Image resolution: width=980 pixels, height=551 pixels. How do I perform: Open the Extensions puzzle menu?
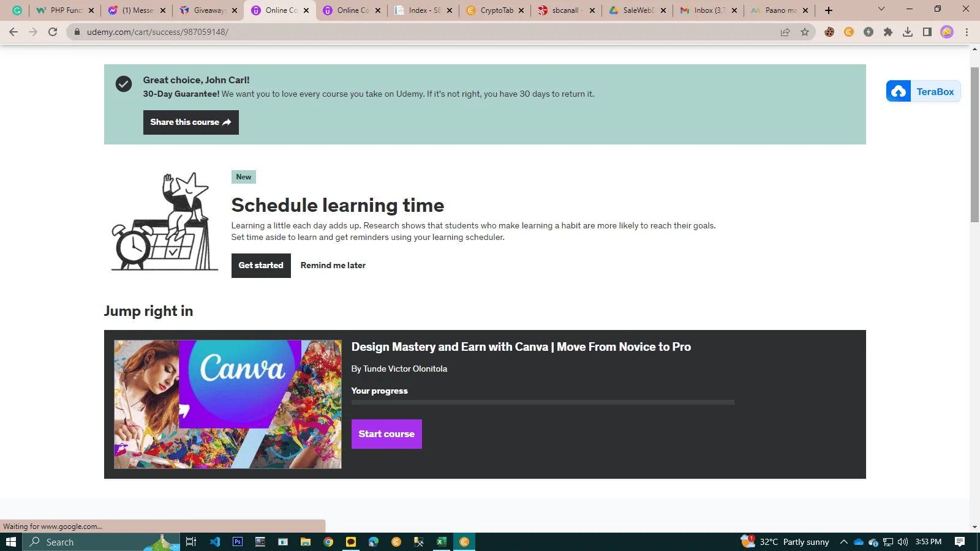(x=888, y=32)
